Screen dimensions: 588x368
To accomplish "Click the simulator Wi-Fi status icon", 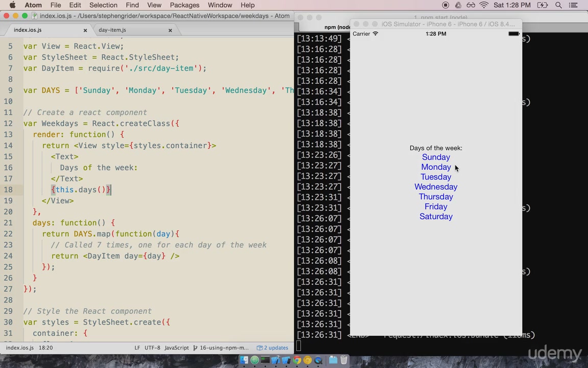I will click(375, 33).
